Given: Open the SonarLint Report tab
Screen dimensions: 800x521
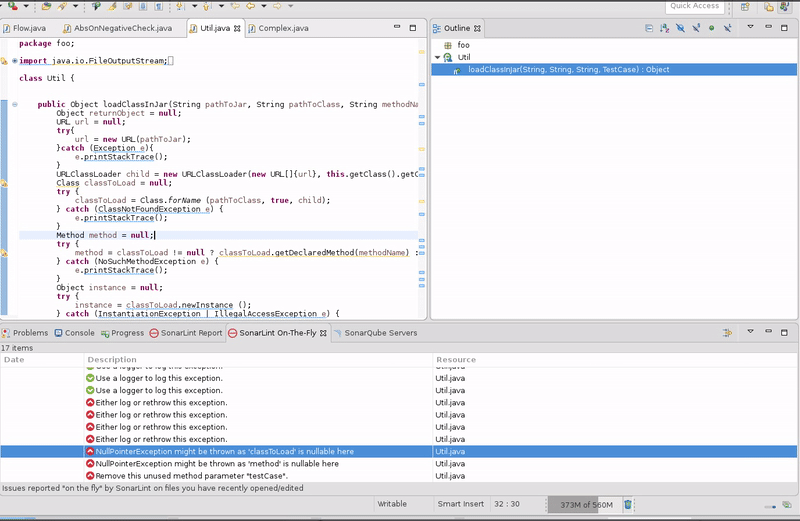Looking at the screenshot, I should [x=185, y=333].
